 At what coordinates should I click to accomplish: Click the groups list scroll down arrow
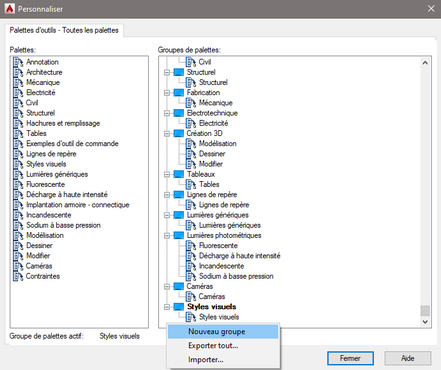[425, 322]
